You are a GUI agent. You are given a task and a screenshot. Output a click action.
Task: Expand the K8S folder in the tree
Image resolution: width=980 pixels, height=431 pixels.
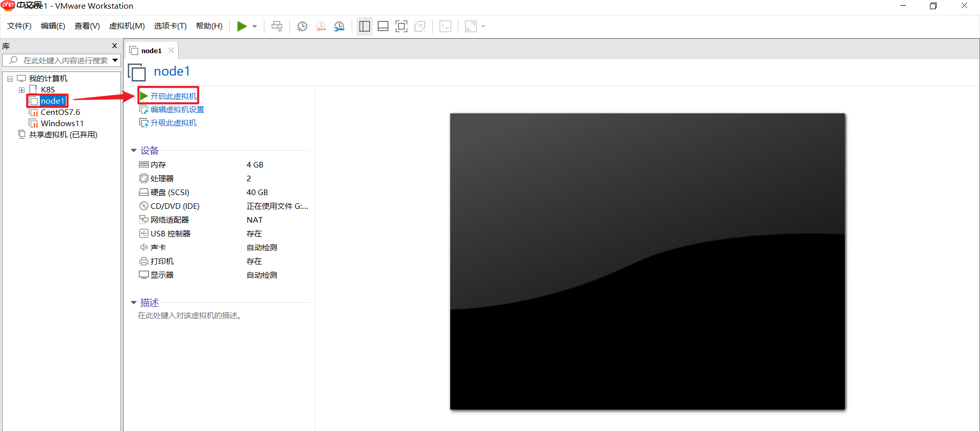[21, 90]
